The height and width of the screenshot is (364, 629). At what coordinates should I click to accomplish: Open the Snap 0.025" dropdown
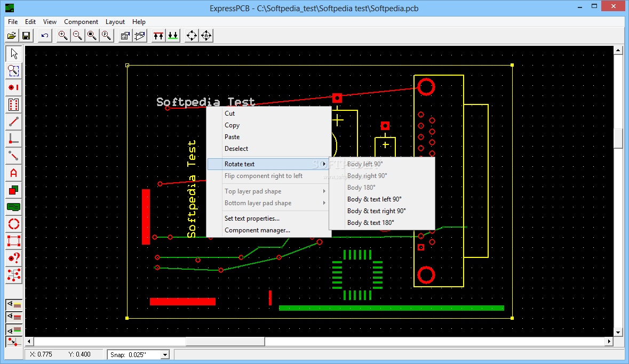click(165, 355)
